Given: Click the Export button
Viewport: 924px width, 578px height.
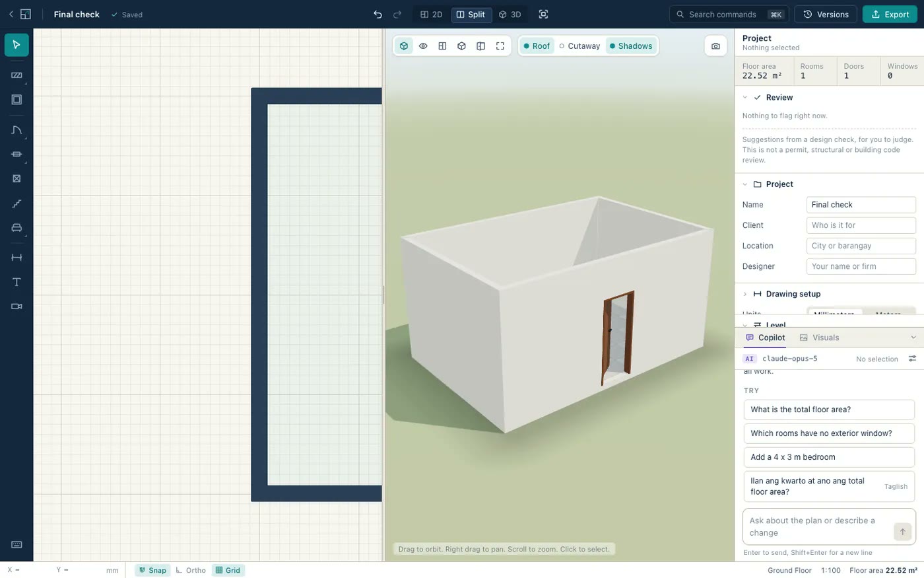Looking at the screenshot, I should click(890, 15).
